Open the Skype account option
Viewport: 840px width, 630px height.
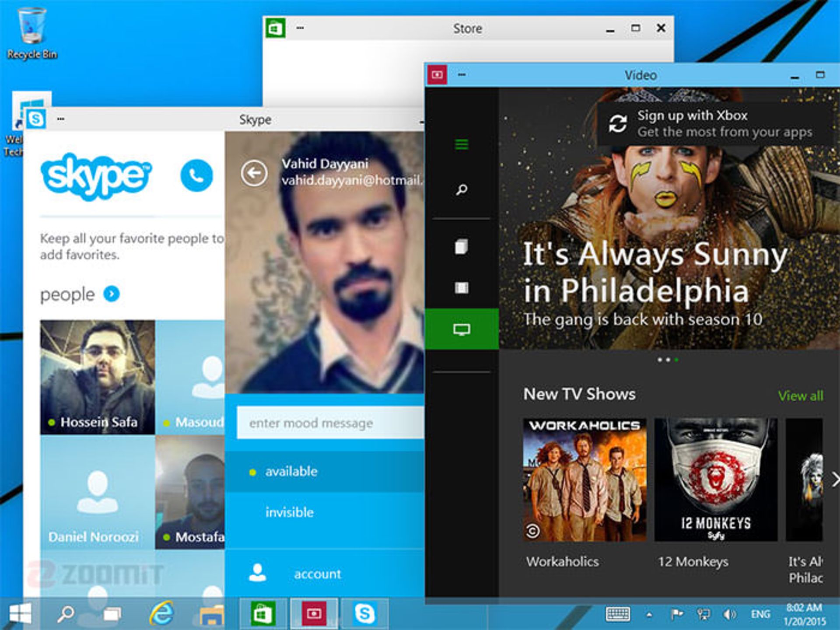325,574
